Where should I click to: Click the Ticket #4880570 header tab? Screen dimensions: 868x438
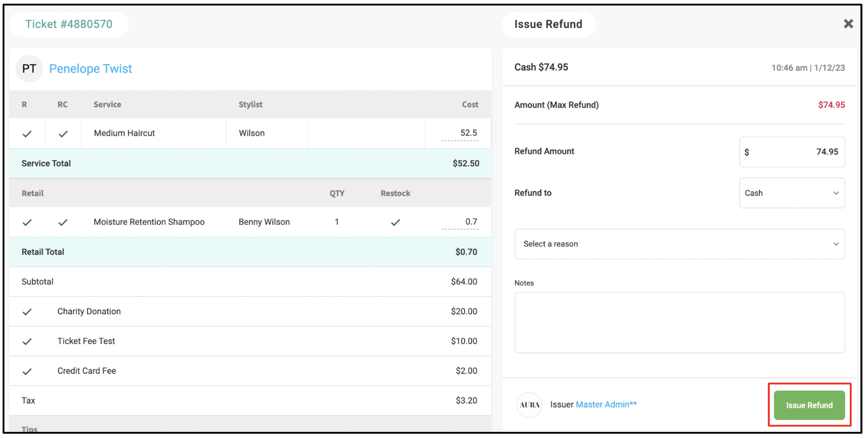tap(69, 24)
